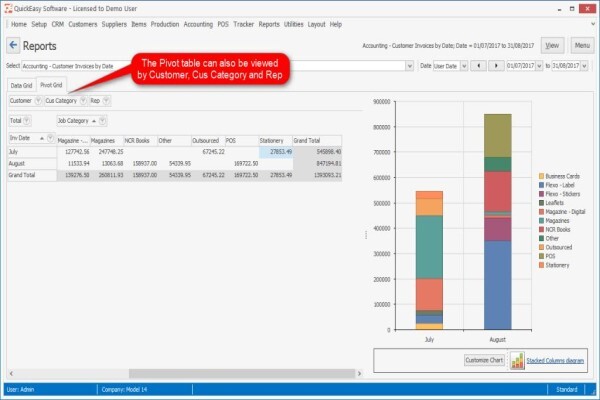Open the CRM menu
The width and height of the screenshot is (600, 400).
(58, 24)
